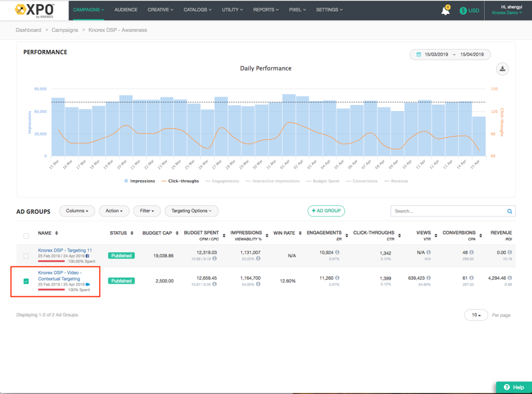Open the Targeting Options dropdown
This screenshot has width=532, height=394.
click(191, 211)
